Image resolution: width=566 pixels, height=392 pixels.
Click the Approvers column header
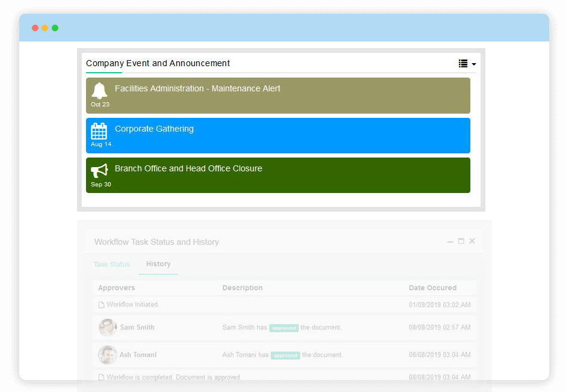117,288
